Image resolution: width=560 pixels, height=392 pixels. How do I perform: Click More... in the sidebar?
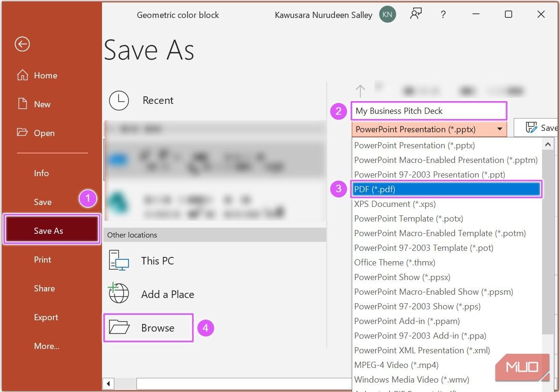(x=47, y=346)
